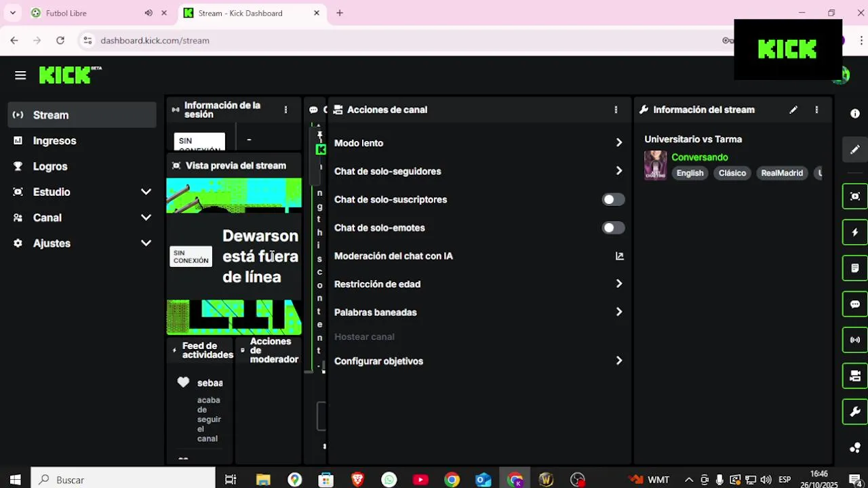Mute the Futbol Libre tab audio
This screenshot has width=868, height=488.
click(x=149, y=13)
